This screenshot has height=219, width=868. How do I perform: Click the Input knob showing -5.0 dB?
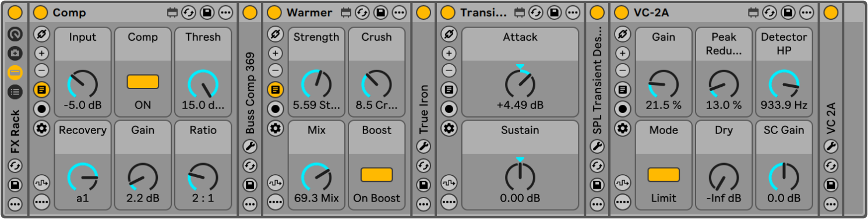[x=83, y=84]
